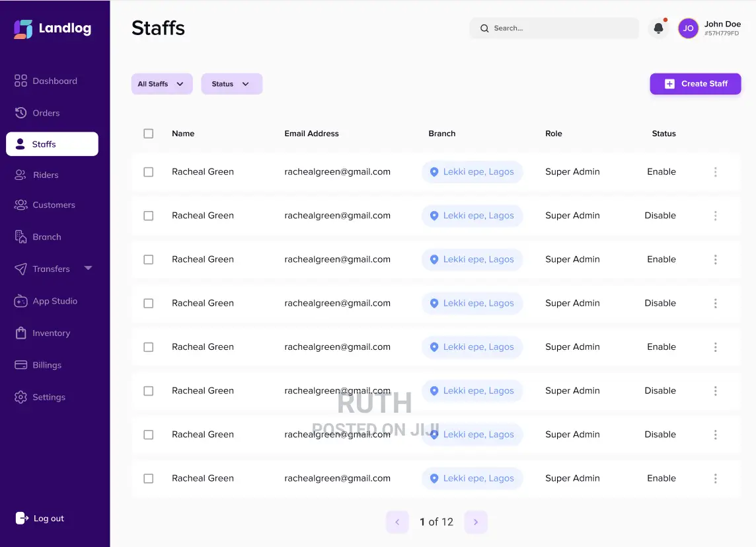756x547 pixels.
Task: Open the three-dot menu of first staff row
Action: coord(716,172)
